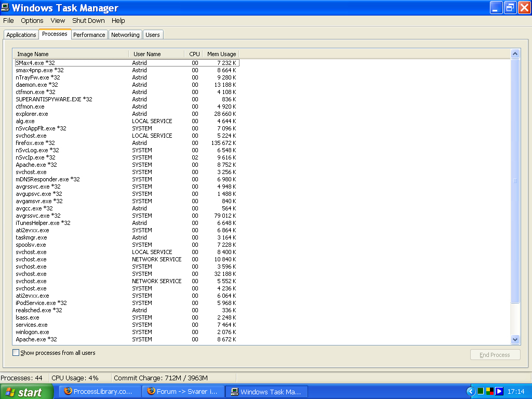Select the spoolsv.exe process

pos(127,245)
